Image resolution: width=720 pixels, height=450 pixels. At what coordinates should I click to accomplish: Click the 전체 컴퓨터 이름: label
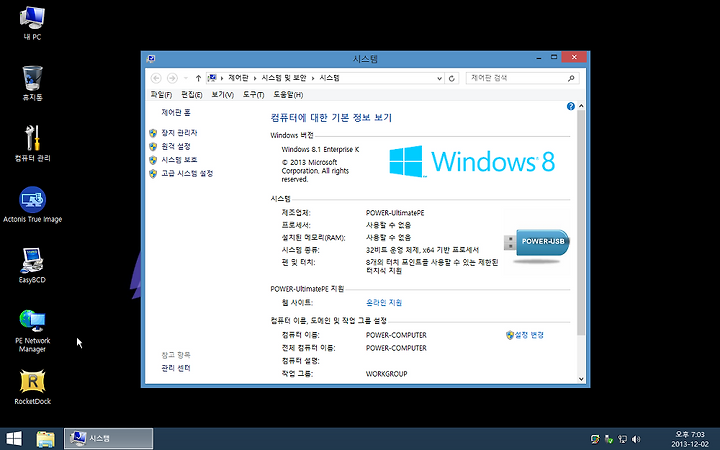click(x=308, y=348)
